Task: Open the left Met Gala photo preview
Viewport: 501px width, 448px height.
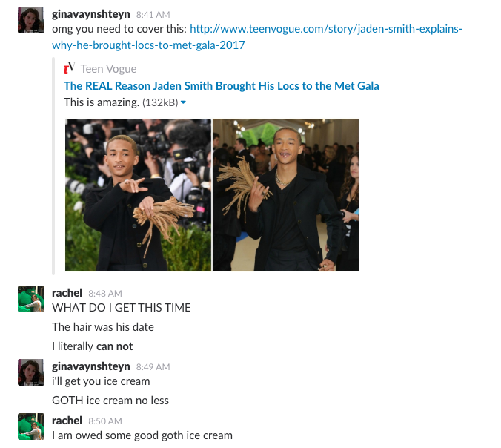Action: pos(138,195)
